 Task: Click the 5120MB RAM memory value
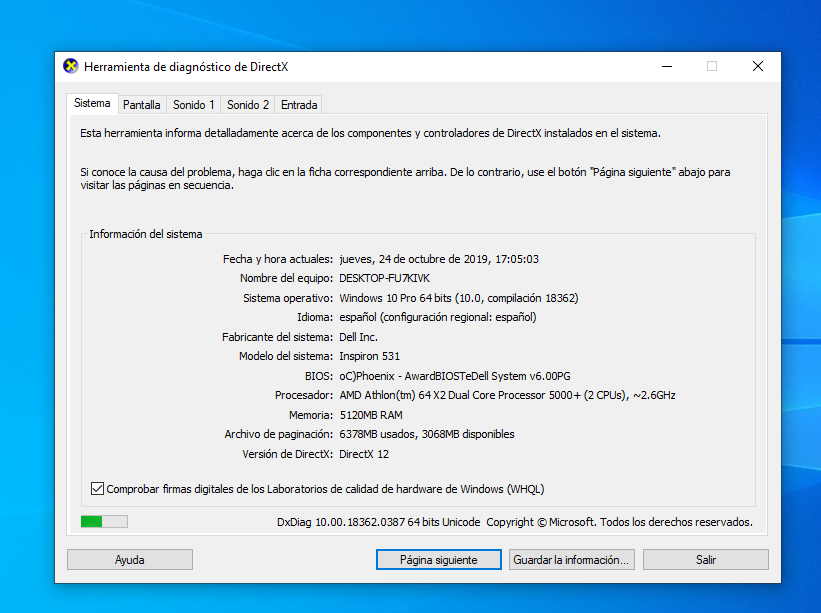click(371, 415)
